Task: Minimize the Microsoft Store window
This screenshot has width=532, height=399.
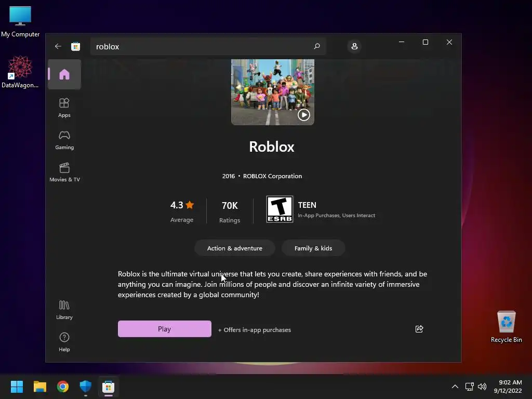Action: tap(402, 42)
